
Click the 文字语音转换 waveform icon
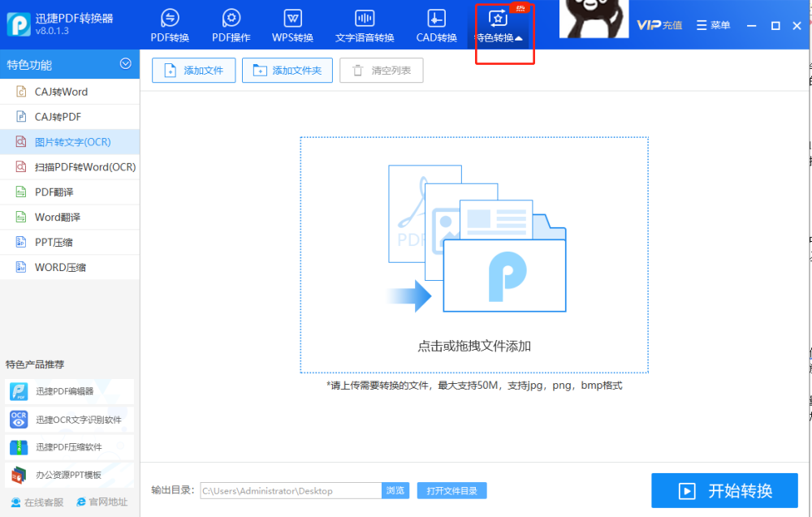click(x=365, y=19)
